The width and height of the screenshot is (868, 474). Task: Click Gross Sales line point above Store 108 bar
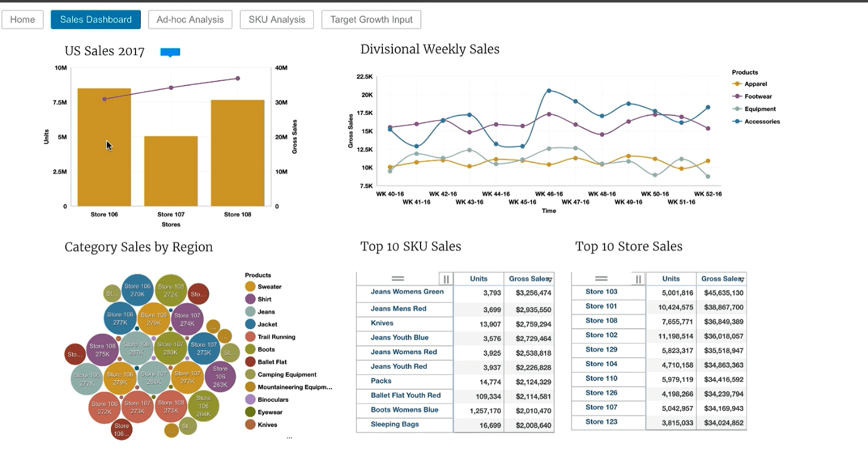coord(238,78)
